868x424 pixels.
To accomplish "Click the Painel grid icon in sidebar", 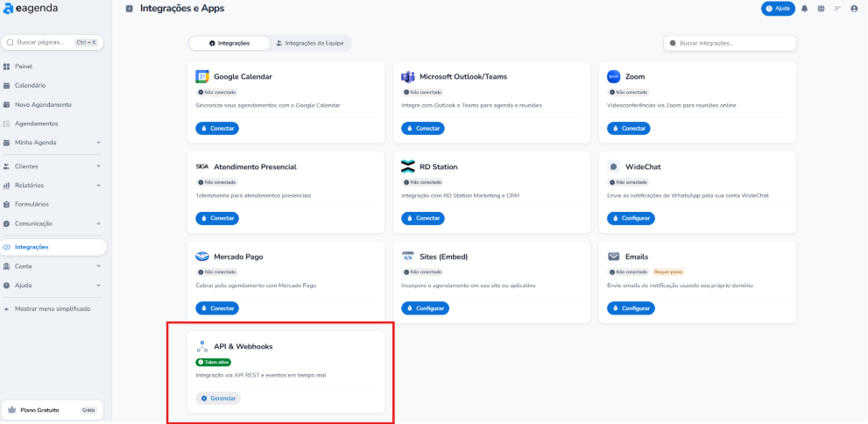I will coord(7,67).
